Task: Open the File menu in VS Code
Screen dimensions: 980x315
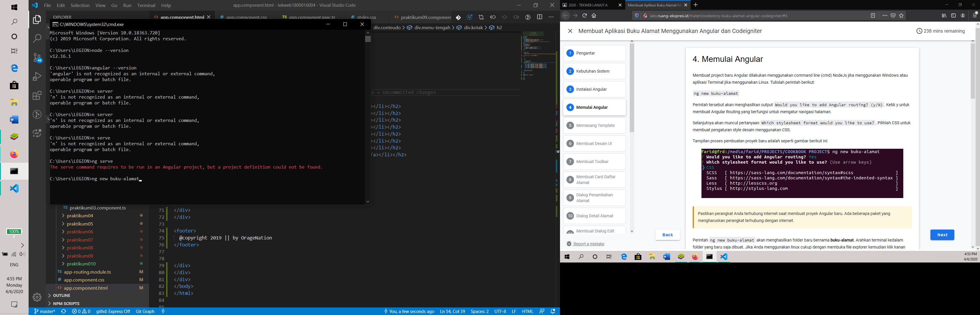Action: point(48,5)
